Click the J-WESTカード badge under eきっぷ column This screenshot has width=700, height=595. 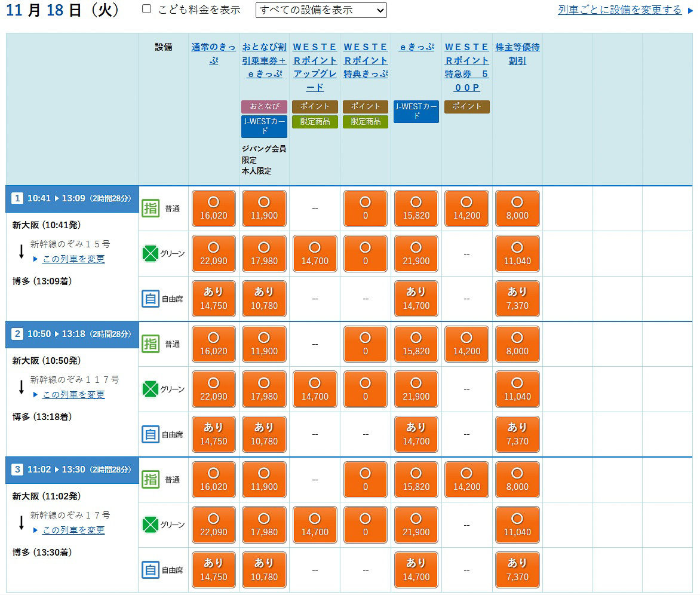pyautogui.click(x=416, y=111)
